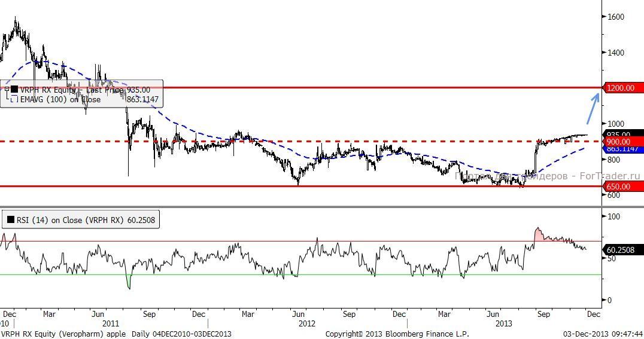Click the black VRPH RX Equity series swatch
Screen dimensions: 644x339
tap(14, 90)
